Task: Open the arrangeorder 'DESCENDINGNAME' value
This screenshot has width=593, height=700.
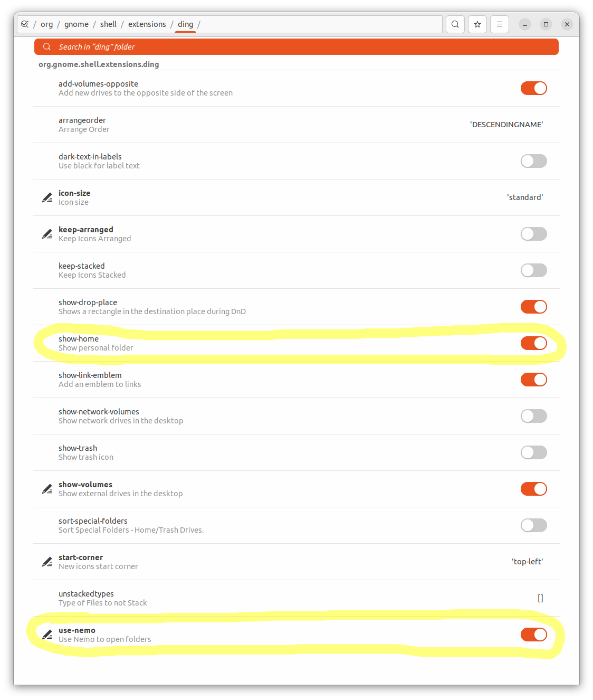Action: point(506,125)
